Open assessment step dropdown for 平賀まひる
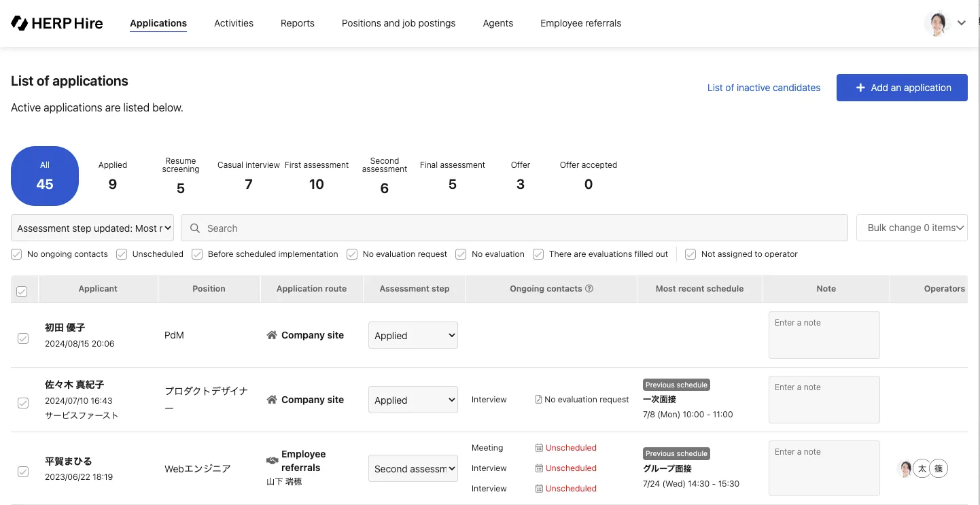 tap(413, 468)
